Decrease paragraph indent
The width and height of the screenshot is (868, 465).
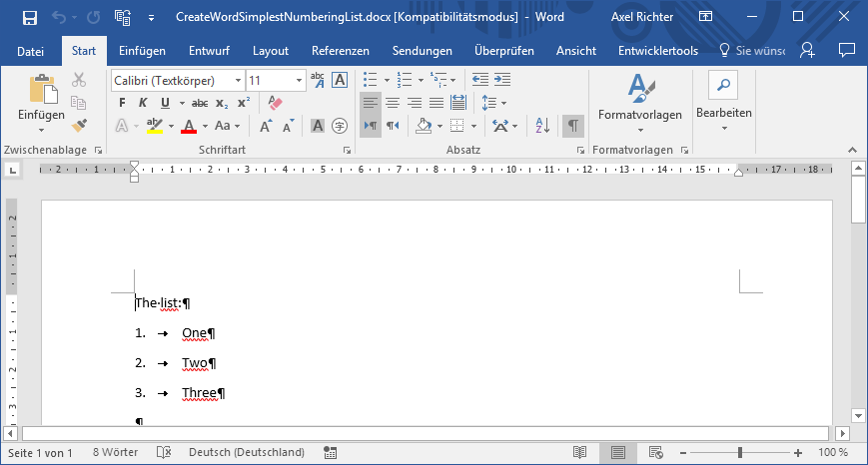coord(479,80)
